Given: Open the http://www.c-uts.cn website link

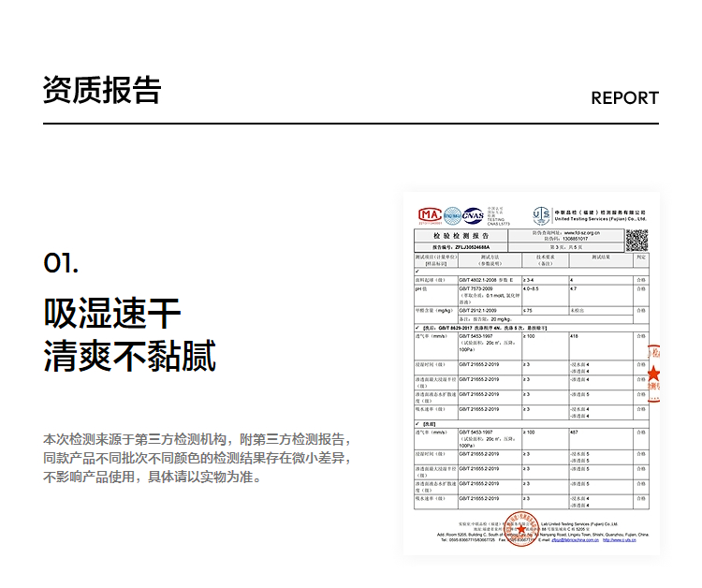Looking at the screenshot, I should [620, 540].
